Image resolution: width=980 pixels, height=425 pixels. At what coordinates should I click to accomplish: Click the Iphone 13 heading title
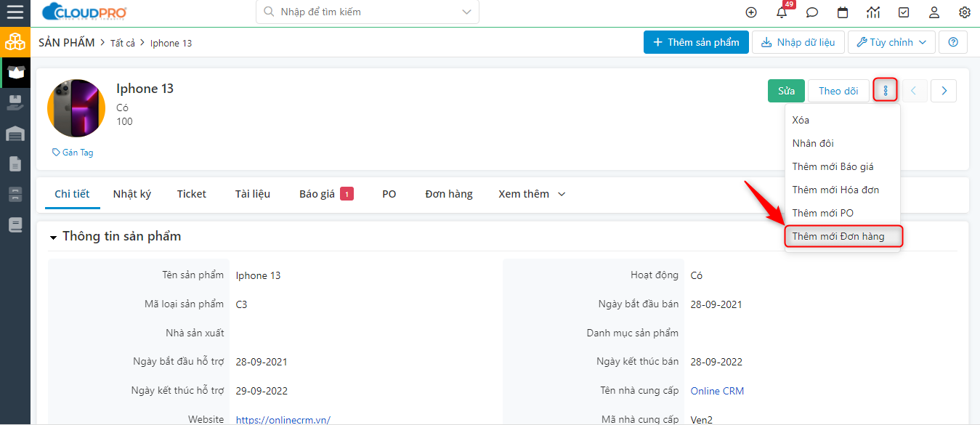click(145, 89)
